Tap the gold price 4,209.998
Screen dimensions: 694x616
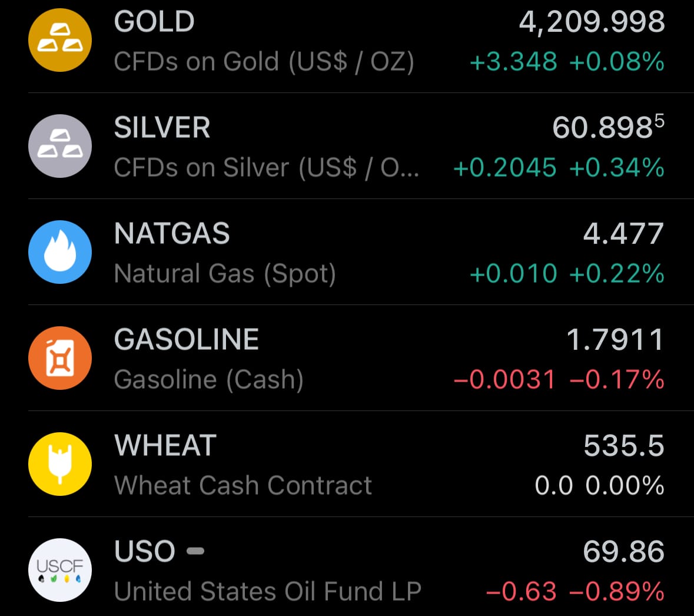(x=592, y=22)
